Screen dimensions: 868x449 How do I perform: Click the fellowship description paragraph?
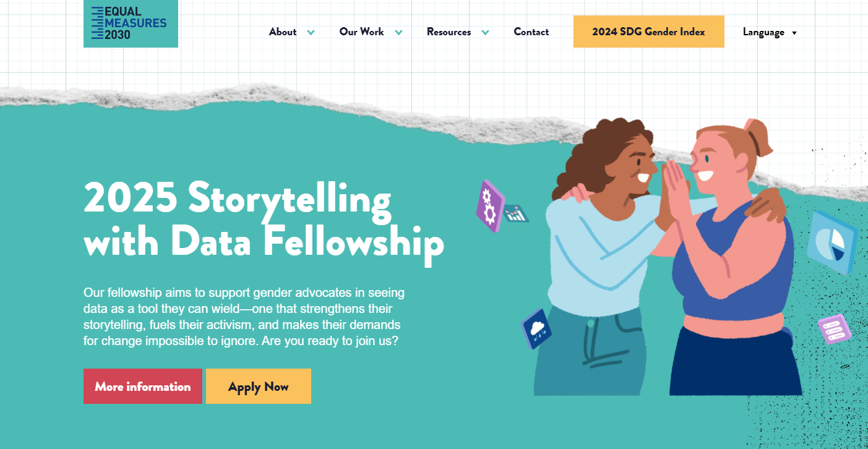tap(245, 316)
